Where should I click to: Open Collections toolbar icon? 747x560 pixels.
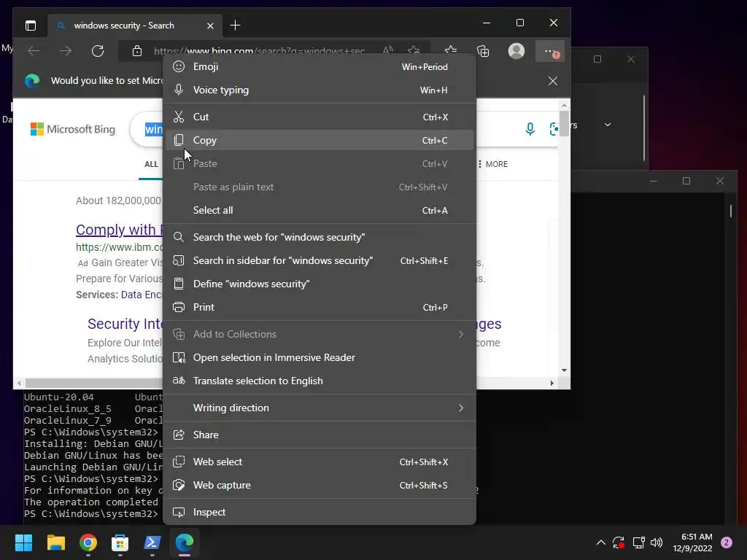pos(483,51)
